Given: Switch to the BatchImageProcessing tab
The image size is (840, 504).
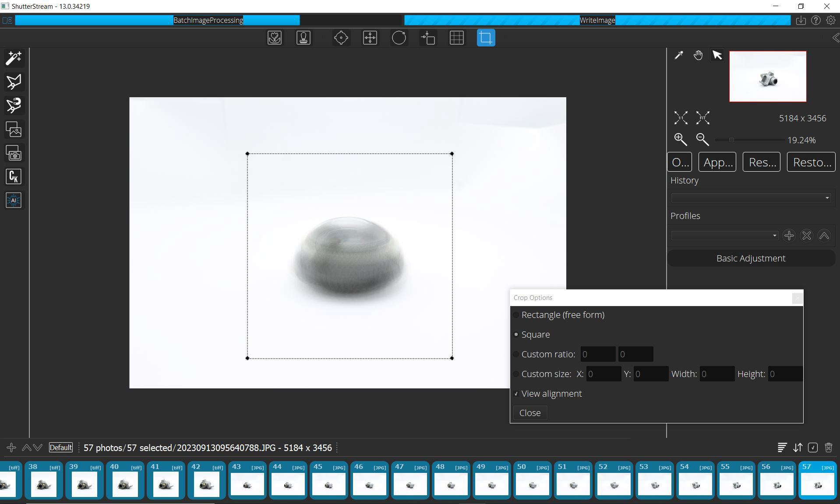Looking at the screenshot, I should click(208, 20).
